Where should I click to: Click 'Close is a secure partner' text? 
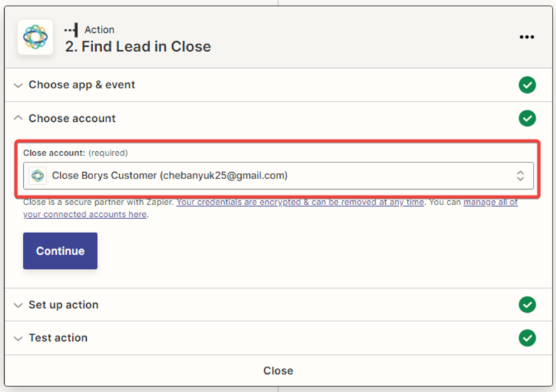99,202
